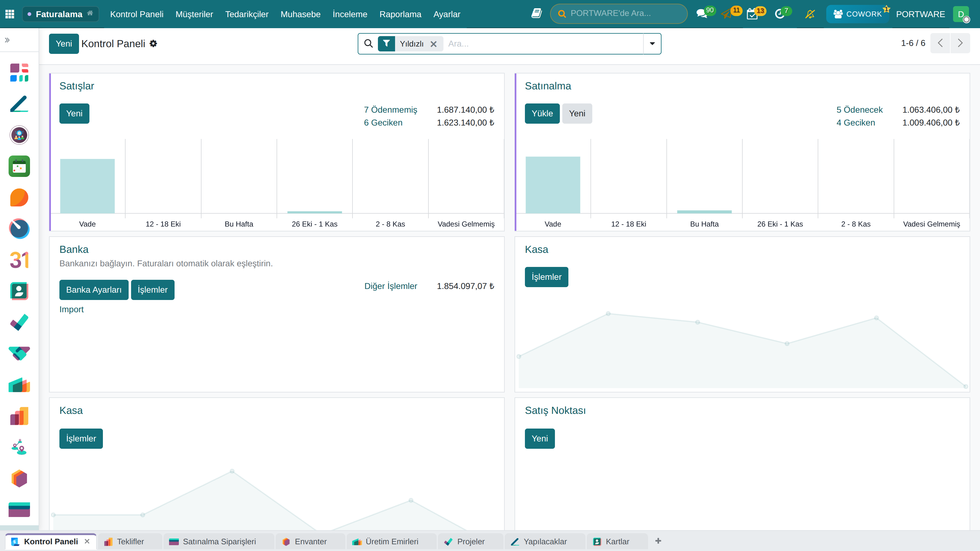
Task: Open the paper plane icon with 11 badge
Action: 727,14
